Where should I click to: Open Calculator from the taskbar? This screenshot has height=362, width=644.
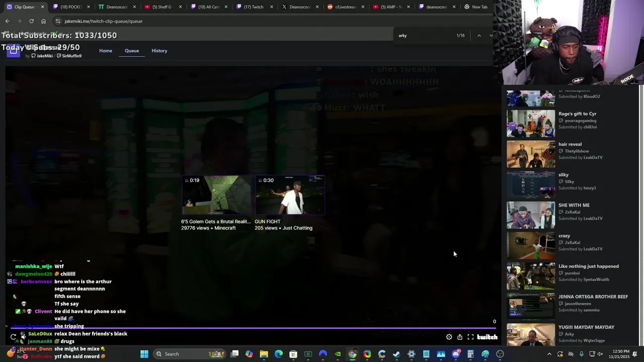click(470, 354)
